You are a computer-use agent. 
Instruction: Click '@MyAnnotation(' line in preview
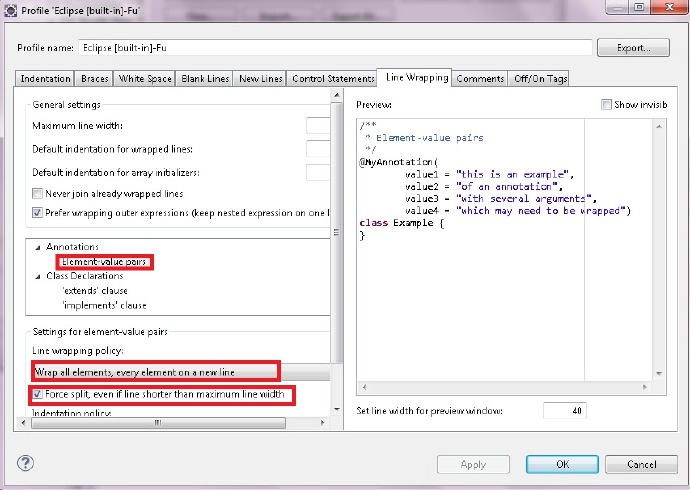[399, 162]
